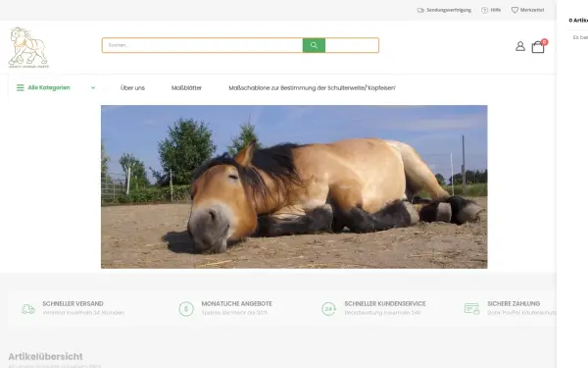This screenshot has height=368, width=588.
Task: Expand the Alle Kategorien dropdown chevron
Action: coord(93,87)
